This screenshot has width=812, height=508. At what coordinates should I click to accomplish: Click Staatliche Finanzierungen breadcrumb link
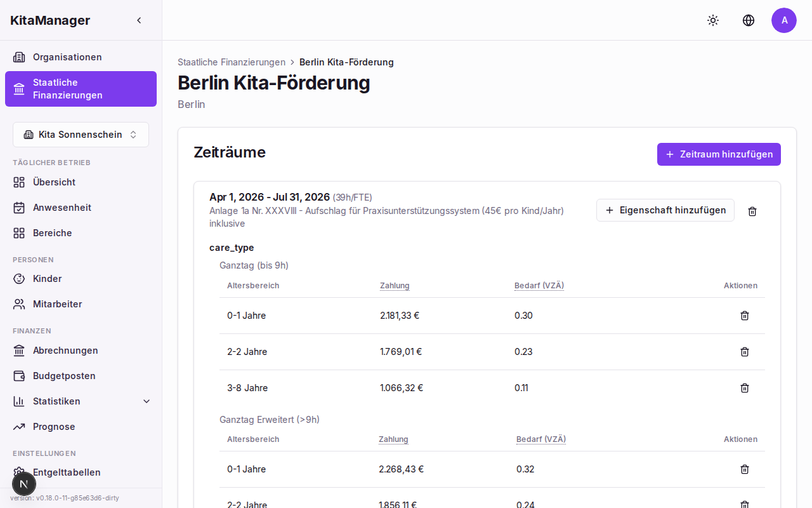pos(232,62)
